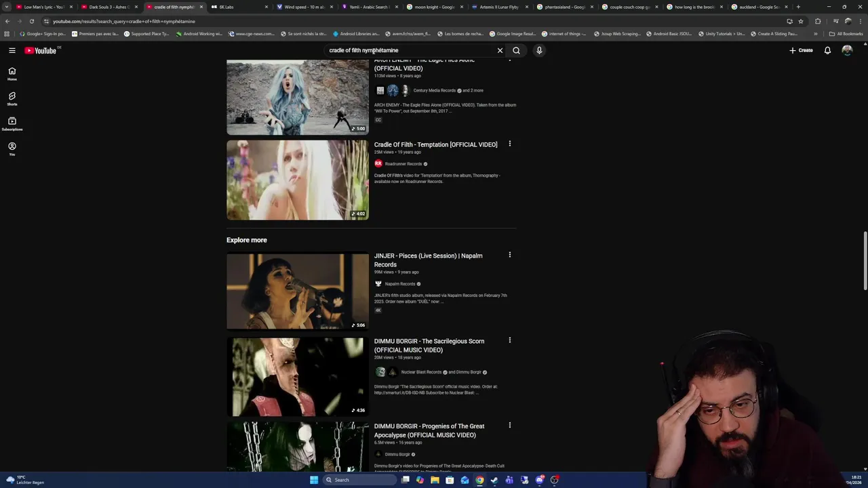Image resolution: width=868 pixels, height=488 pixels.
Task: Open options menu for JINJER Pisces video
Action: point(509,255)
